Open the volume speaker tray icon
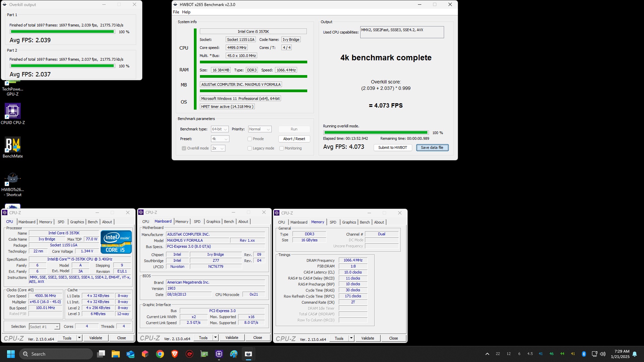Screen dimensions: 644x362 tap(603, 354)
